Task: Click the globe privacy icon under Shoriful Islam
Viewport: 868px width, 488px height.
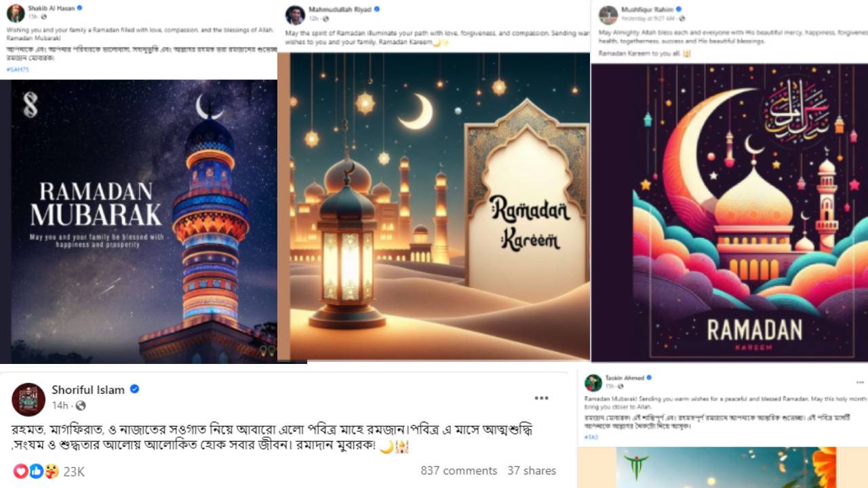Action: click(x=81, y=405)
